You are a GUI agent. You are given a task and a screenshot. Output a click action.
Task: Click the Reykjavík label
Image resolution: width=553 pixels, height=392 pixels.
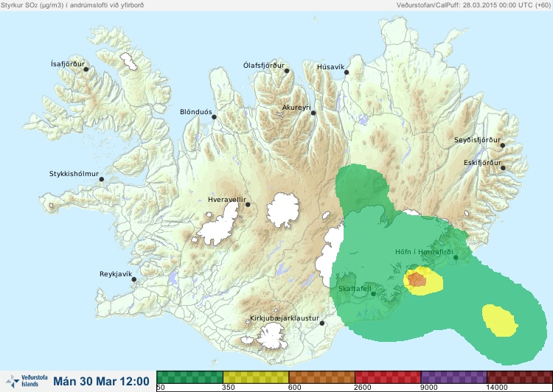(x=116, y=274)
